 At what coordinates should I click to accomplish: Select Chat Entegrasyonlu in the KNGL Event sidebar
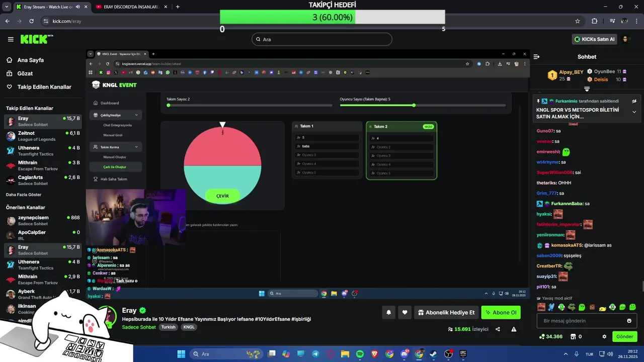[x=117, y=125]
